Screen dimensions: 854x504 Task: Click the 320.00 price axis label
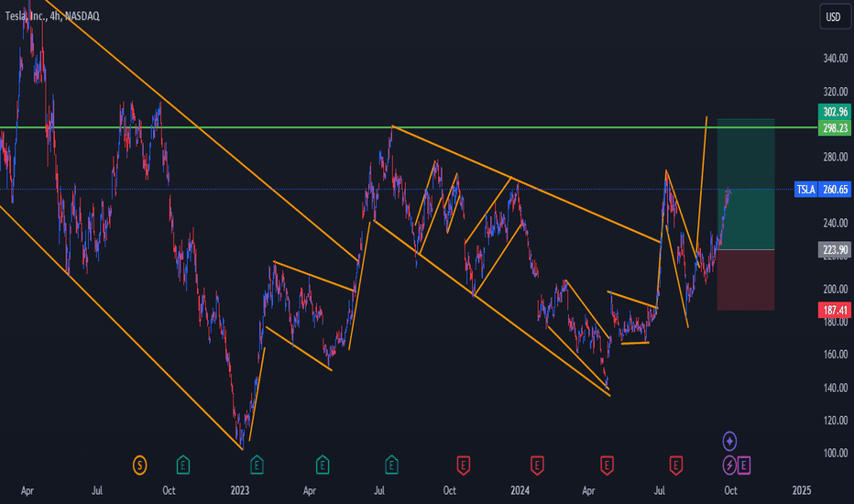coord(835,92)
